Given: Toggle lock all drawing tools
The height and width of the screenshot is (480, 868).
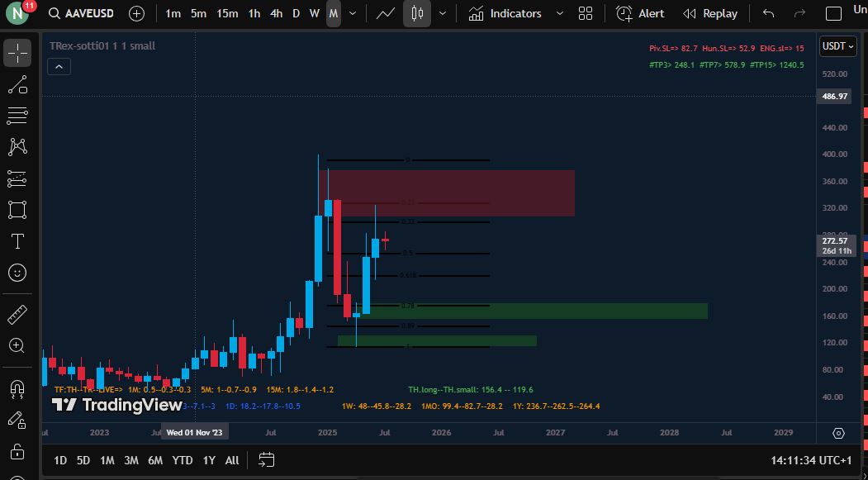Looking at the screenshot, I should pos(17,451).
